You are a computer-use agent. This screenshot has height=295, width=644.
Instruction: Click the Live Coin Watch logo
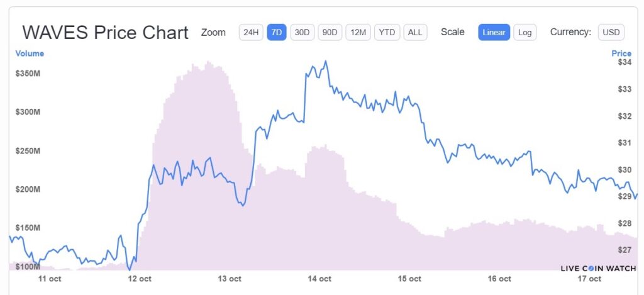coord(599,269)
